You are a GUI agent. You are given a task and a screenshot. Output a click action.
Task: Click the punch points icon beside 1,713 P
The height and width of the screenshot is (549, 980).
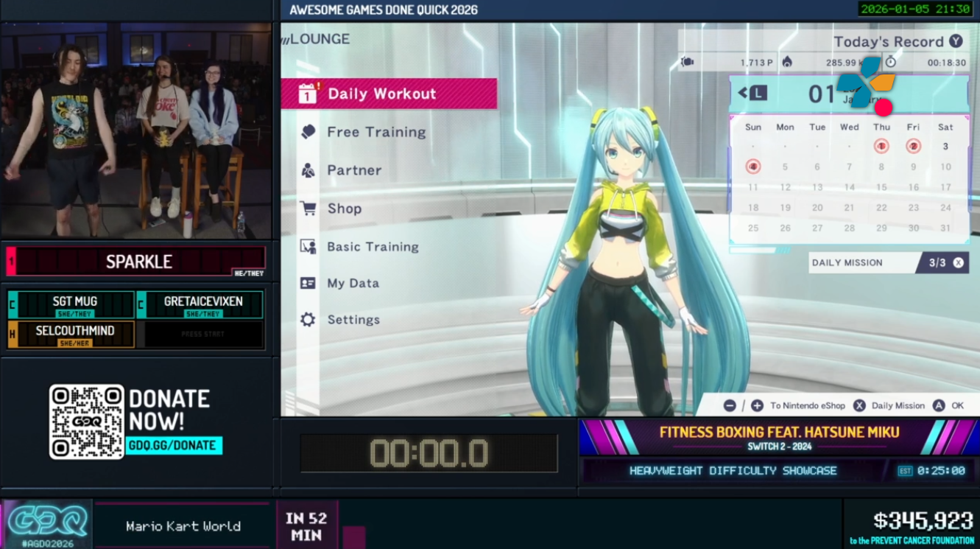688,63
